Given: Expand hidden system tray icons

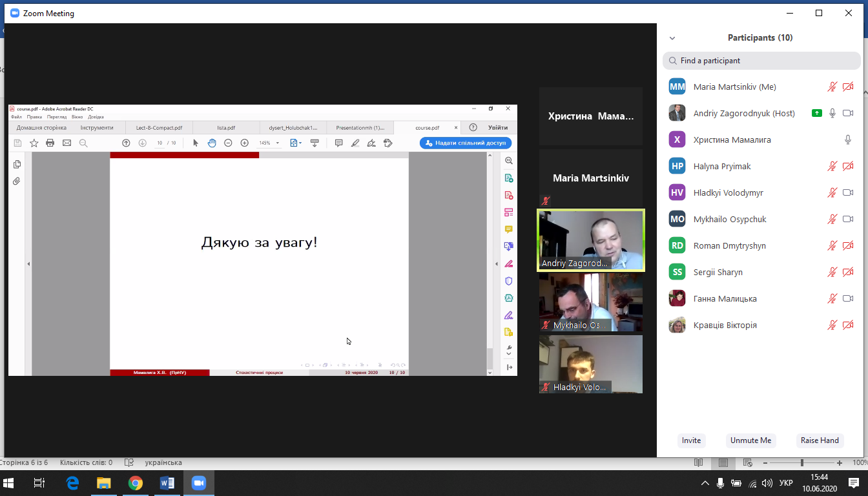Looking at the screenshot, I should click(x=705, y=483).
